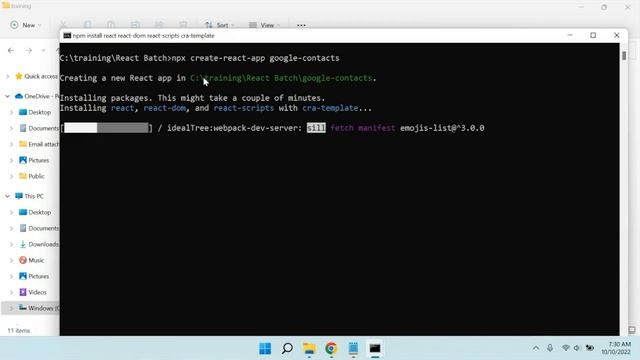This screenshot has width=640, height=360.
Task: Open Google Chrome from taskbar
Action: pyautogui.click(x=331, y=349)
